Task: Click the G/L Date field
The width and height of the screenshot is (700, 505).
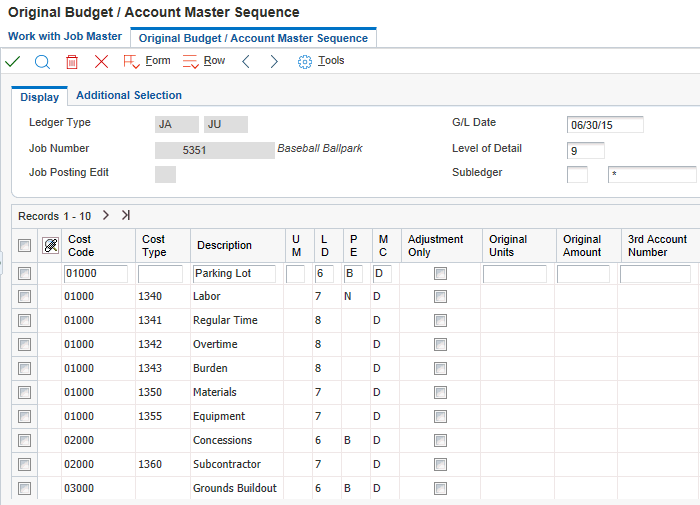Action: (605, 125)
